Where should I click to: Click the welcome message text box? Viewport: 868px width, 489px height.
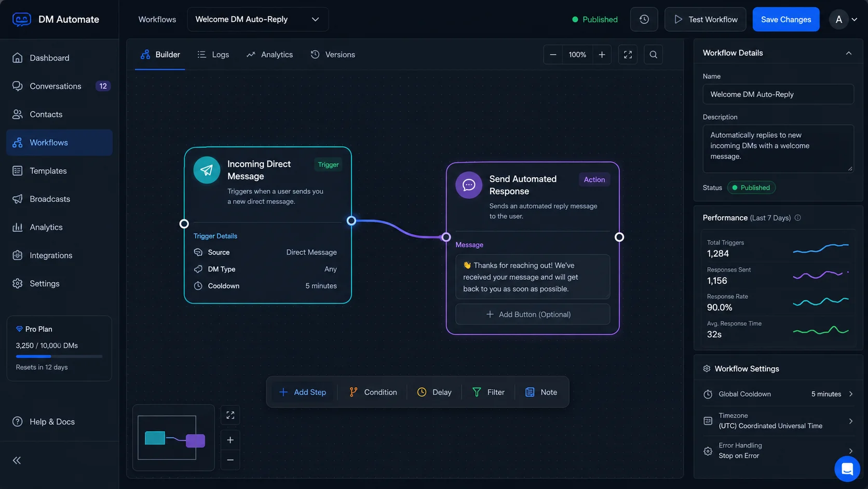533,277
